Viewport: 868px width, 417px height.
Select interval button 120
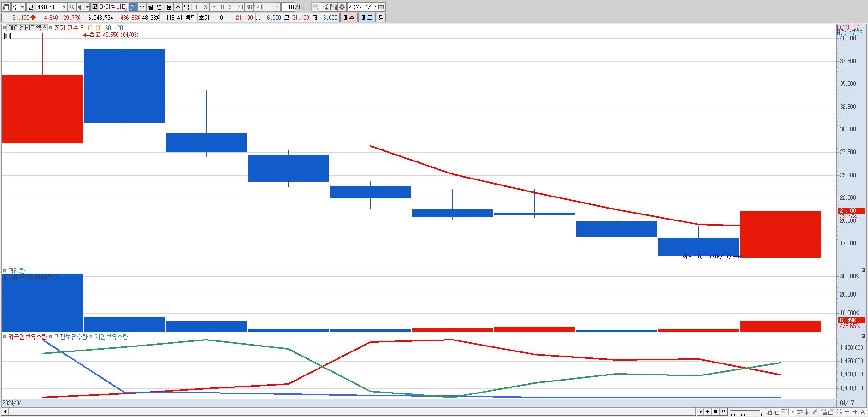pos(258,7)
